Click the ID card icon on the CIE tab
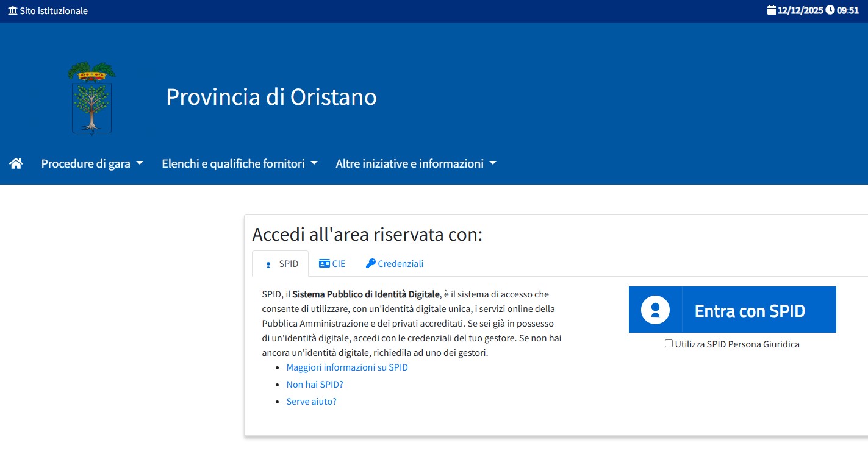The width and height of the screenshot is (868, 465). (324, 263)
